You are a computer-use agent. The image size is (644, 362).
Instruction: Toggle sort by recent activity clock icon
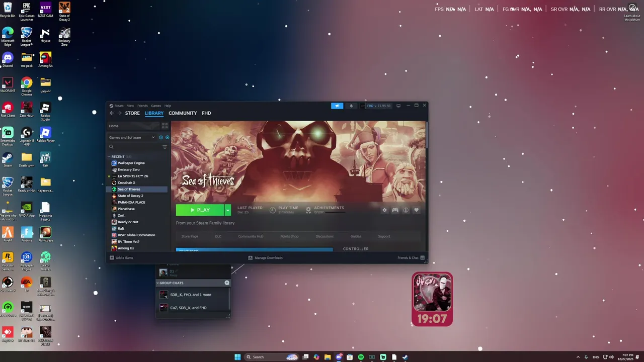click(161, 137)
